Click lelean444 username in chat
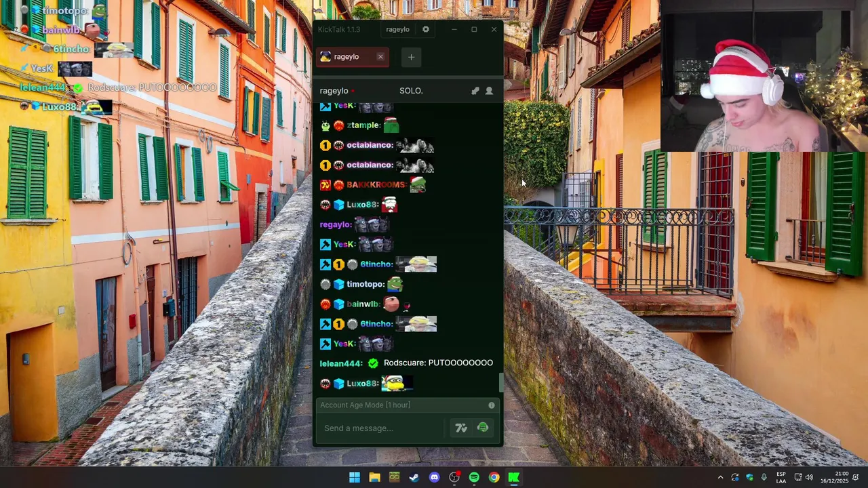This screenshot has width=868, height=488. point(341,364)
